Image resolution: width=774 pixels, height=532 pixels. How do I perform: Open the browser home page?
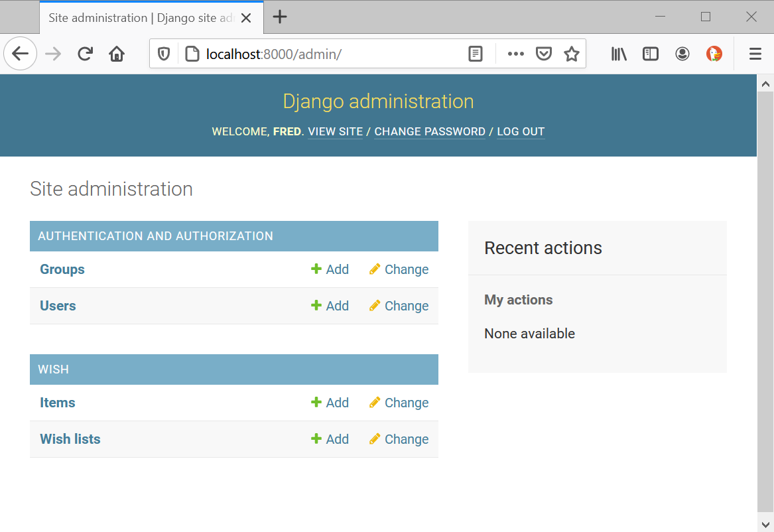tap(117, 53)
